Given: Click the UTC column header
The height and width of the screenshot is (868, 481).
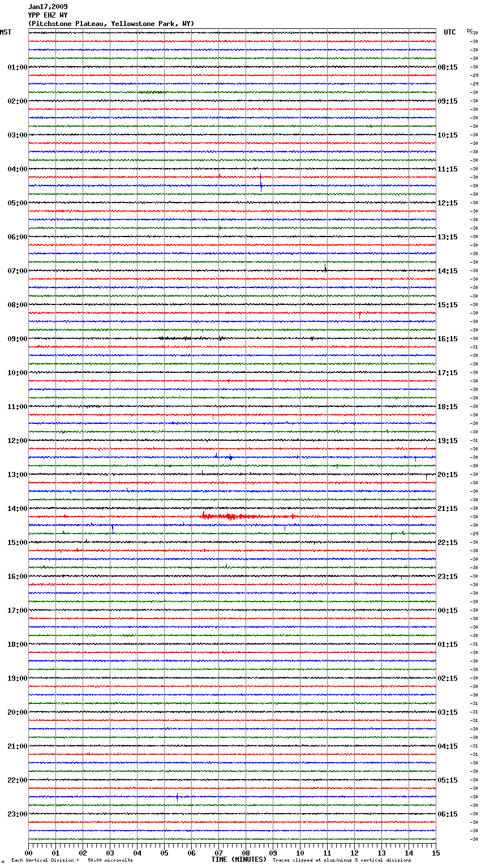Looking at the screenshot, I should coord(450,32).
